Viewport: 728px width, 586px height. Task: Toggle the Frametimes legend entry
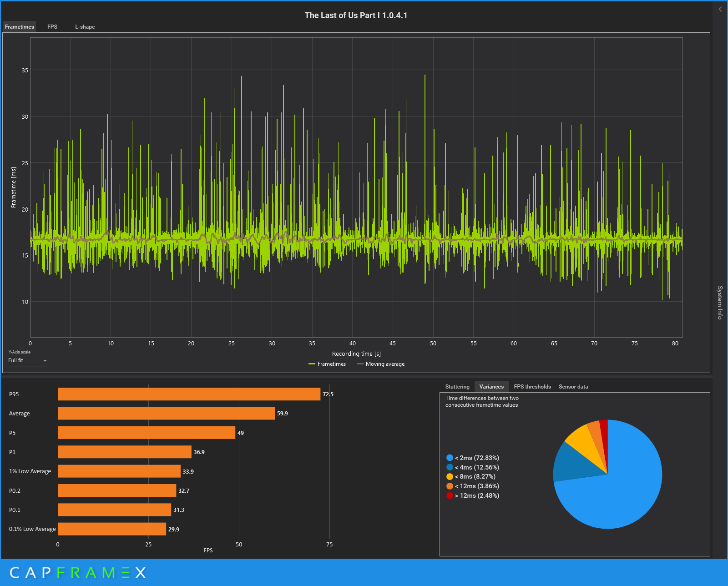click(327, 364)
